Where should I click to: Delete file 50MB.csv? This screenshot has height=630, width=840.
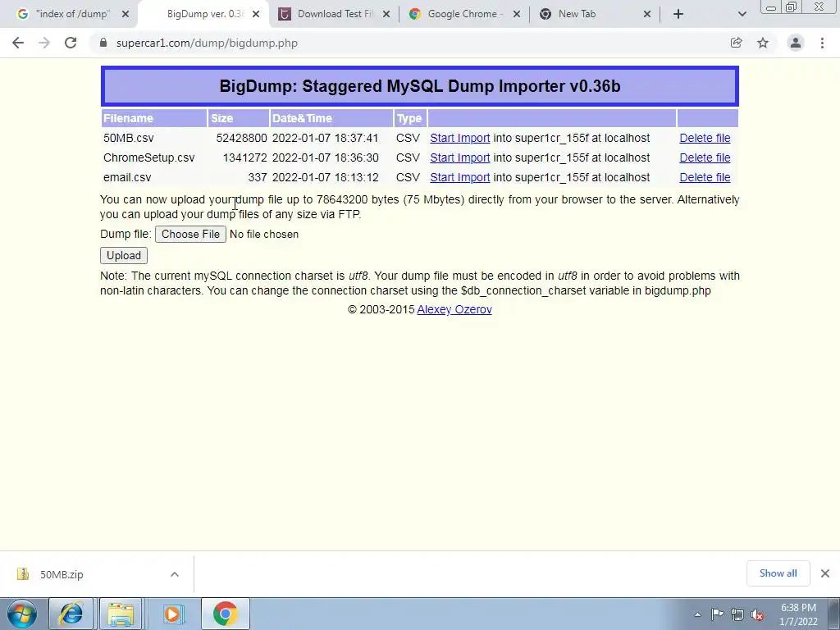click(705, 138)
